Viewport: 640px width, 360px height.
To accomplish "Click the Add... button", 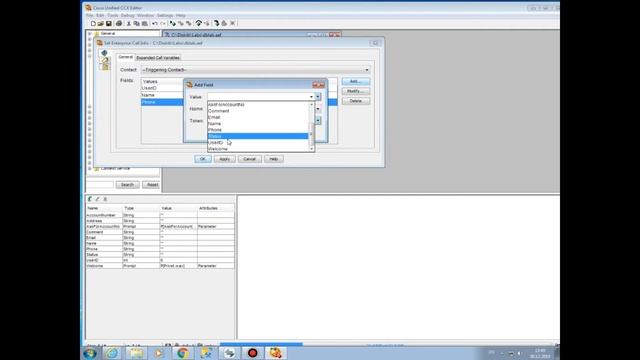I will pyautogui.click(x=356, y=82).
